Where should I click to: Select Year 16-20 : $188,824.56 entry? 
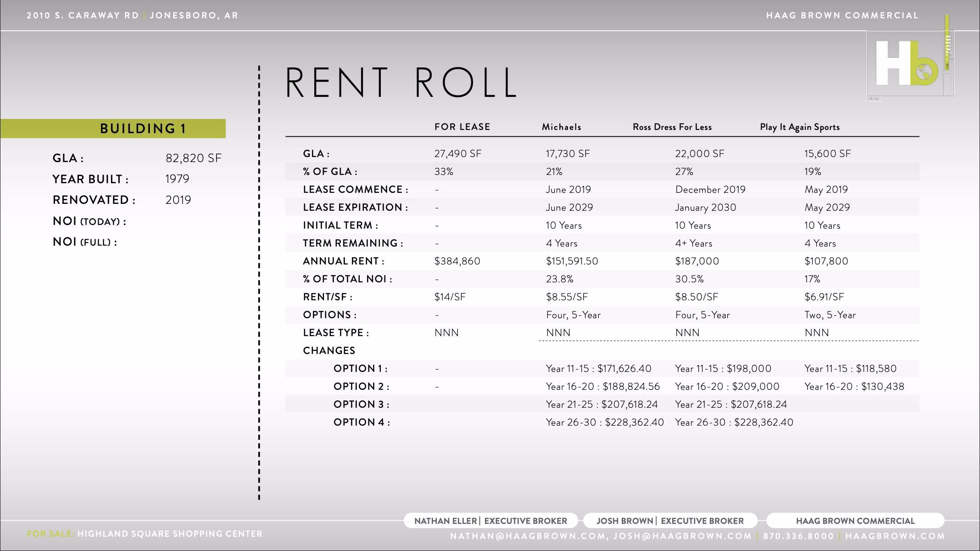[602, 387]
